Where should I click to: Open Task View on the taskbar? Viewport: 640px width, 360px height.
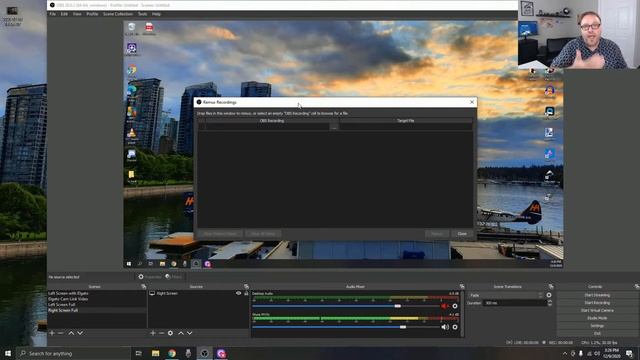pyautogui.click(x=138, y=353)
